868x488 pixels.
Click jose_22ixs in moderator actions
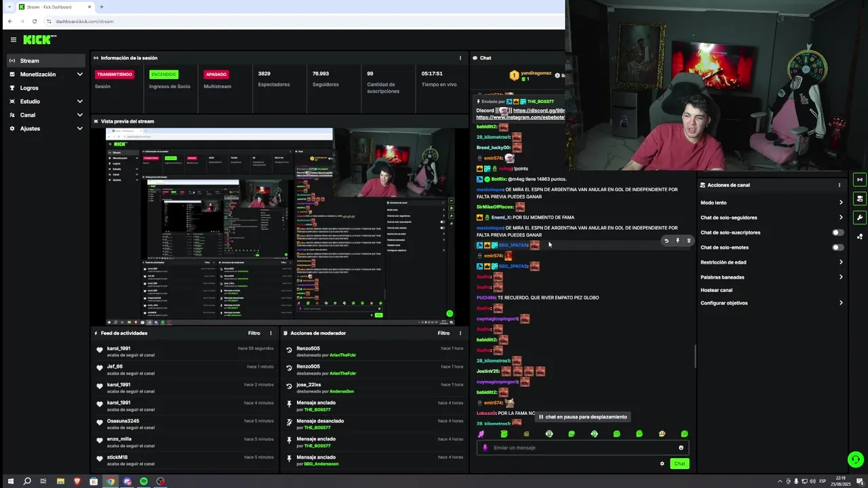pyautogui.click(x=309, y=385)
